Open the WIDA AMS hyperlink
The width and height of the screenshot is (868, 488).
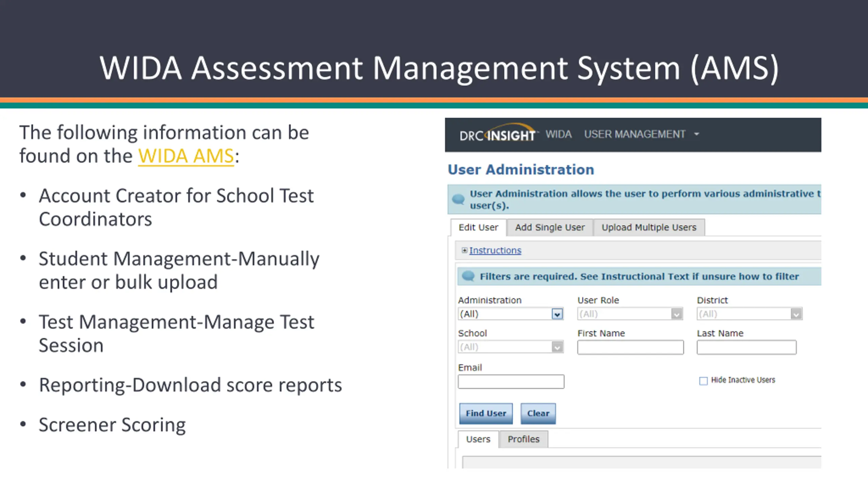186,156
